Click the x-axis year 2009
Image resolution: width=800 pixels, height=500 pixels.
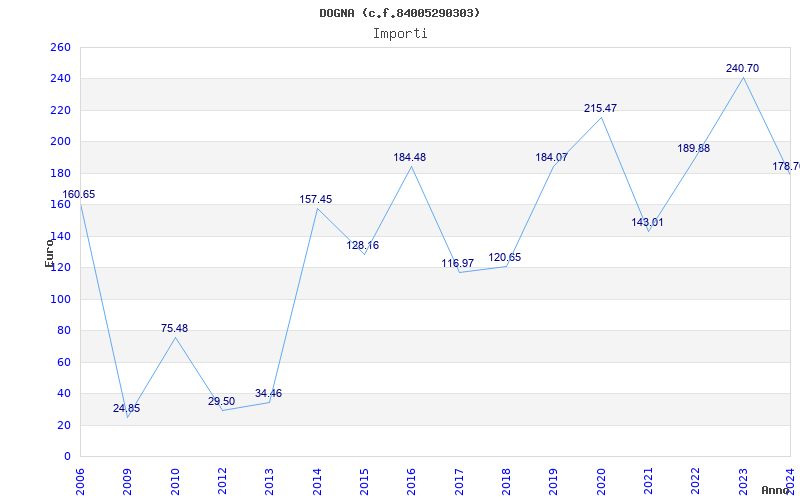tap(128, 482)
